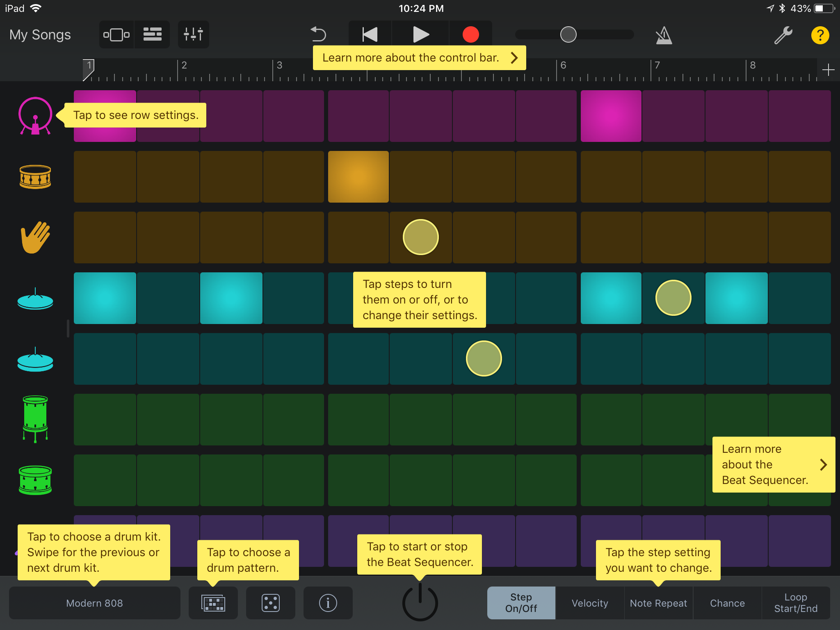Open the kick drum row settings
The height and width of the screenshot is (630, 840).
pyautogui.click(x=35, y=116)
